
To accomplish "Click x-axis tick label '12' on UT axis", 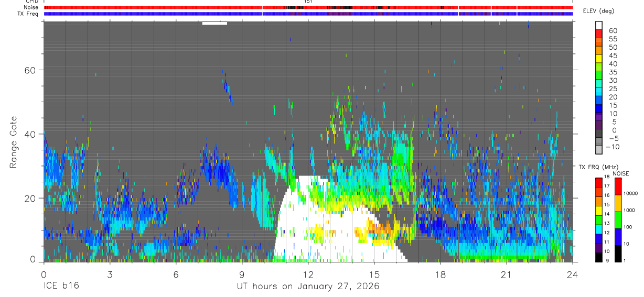I will click(308, 274).
